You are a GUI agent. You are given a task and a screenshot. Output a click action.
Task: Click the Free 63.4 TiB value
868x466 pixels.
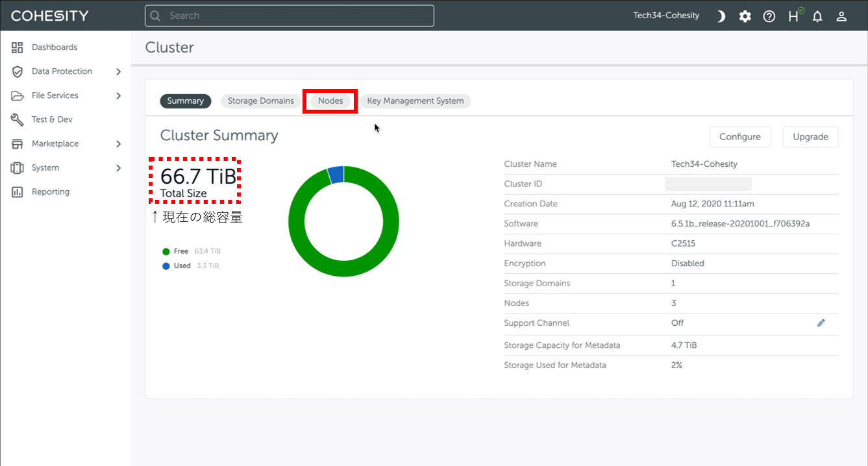point(208,251)
